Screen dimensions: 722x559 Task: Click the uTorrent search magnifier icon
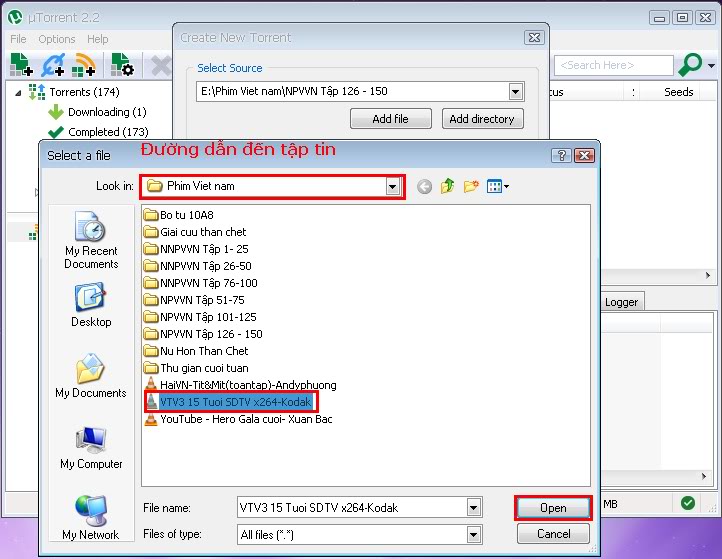click(x=690, y=65)
